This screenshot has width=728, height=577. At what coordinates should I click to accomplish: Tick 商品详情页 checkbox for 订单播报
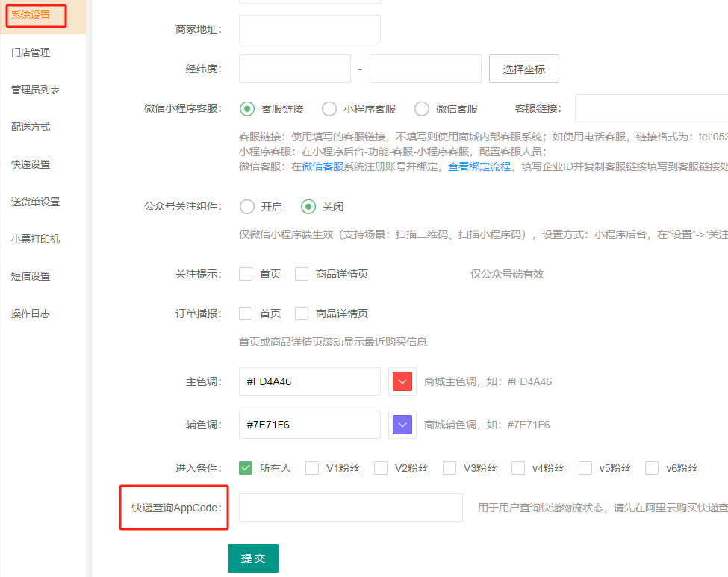[x=302, y=314]
